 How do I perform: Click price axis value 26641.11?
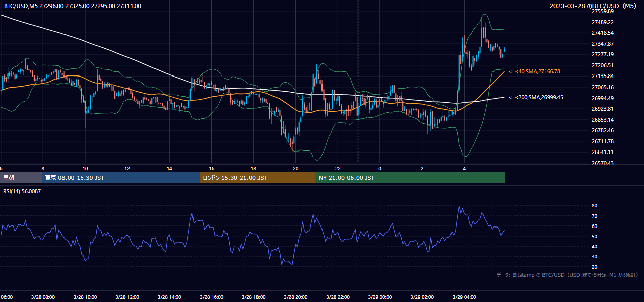pyautogui.click(x=602, y=152)
